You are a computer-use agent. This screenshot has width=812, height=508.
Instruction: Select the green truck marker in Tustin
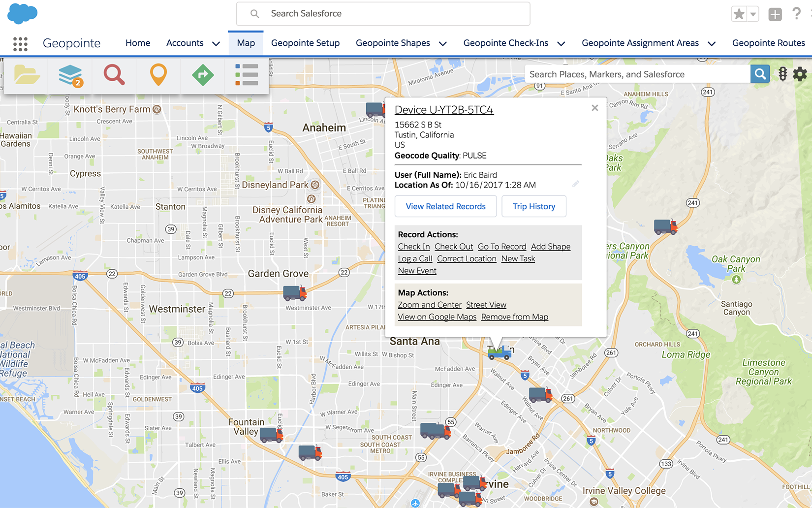500,352
